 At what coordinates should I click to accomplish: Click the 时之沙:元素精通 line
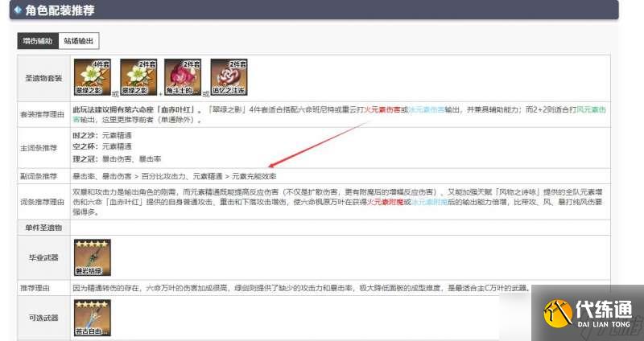tap(102, 135)
